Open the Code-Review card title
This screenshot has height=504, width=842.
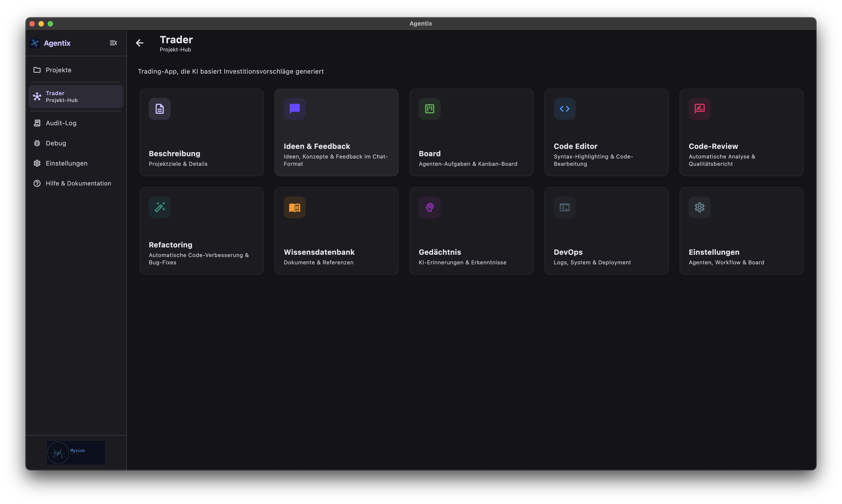coord(713,146)
